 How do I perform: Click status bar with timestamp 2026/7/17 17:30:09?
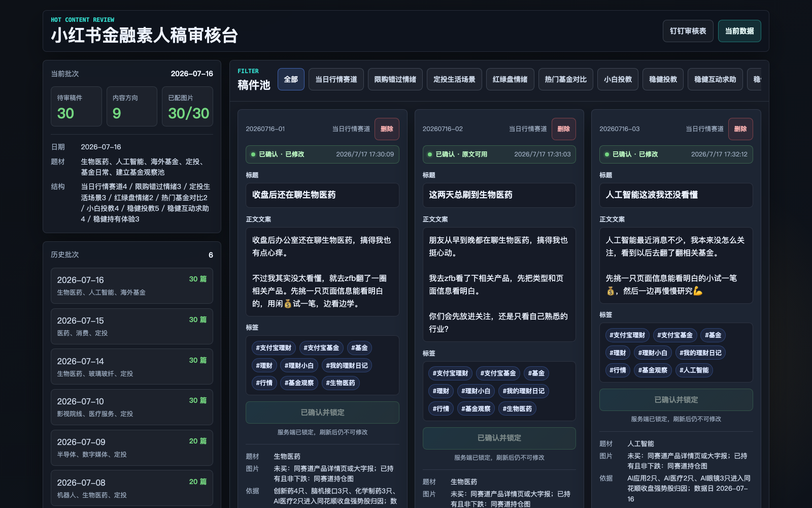[322, 154]
